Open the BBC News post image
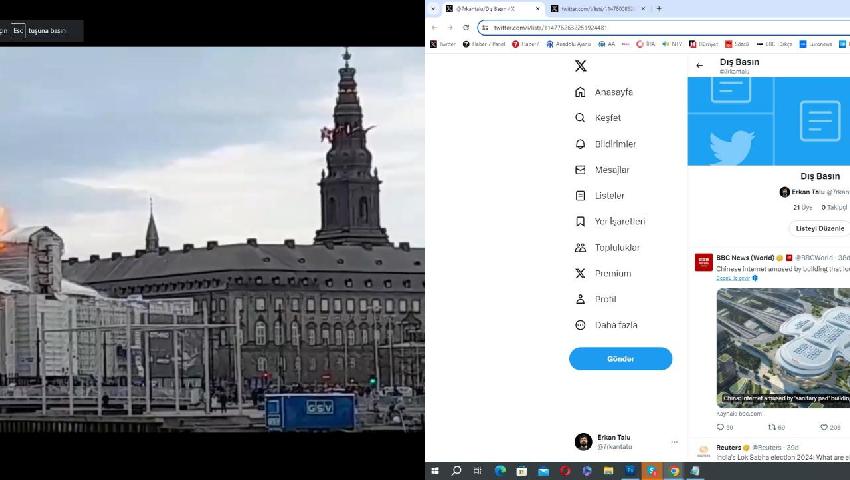Screen dimensions: 850x480 [x=783, y=347]
